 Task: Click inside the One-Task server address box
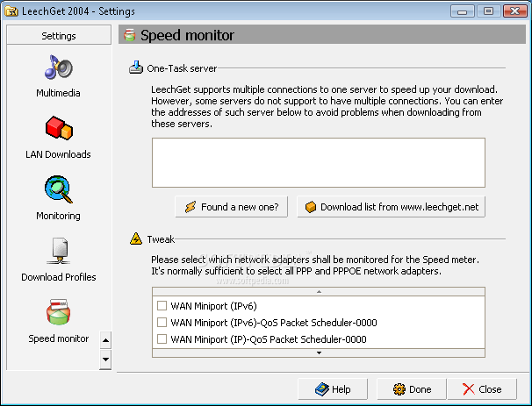319,162
